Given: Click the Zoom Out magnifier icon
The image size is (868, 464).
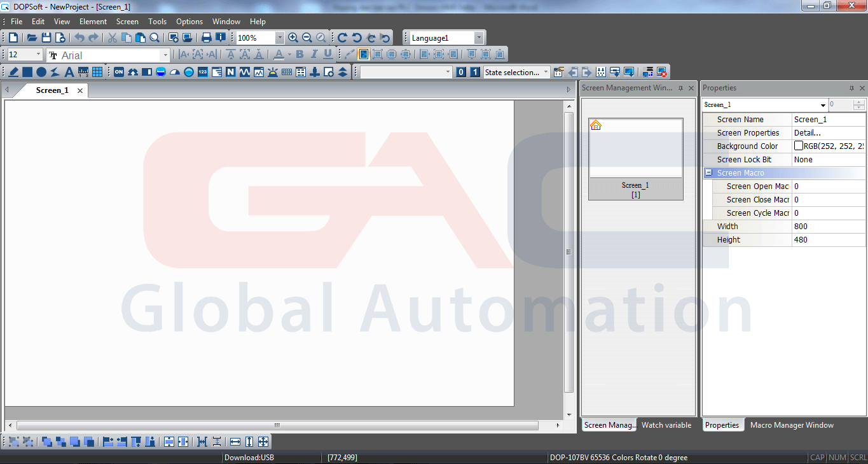Looking at the screenshot, I should coord(307,38).
